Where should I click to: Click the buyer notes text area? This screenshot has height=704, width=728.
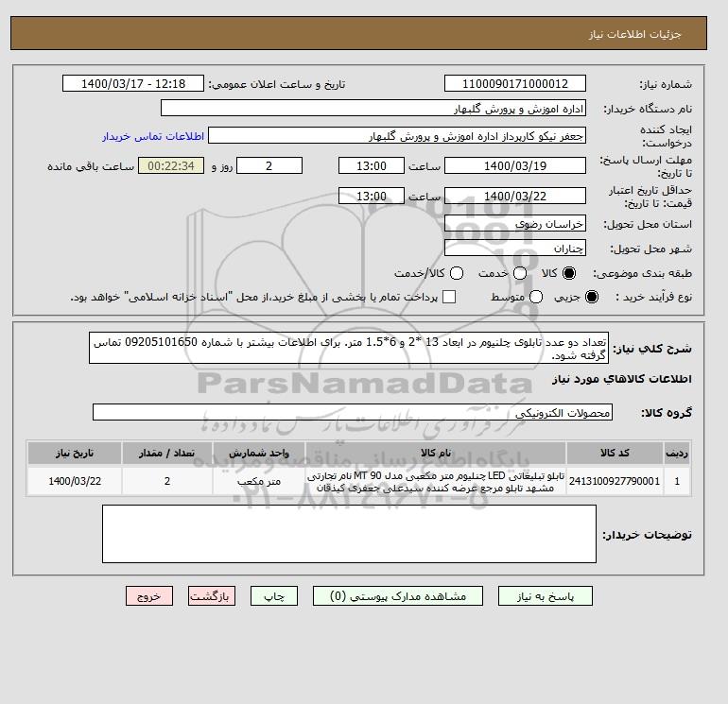tap(349, 534)
